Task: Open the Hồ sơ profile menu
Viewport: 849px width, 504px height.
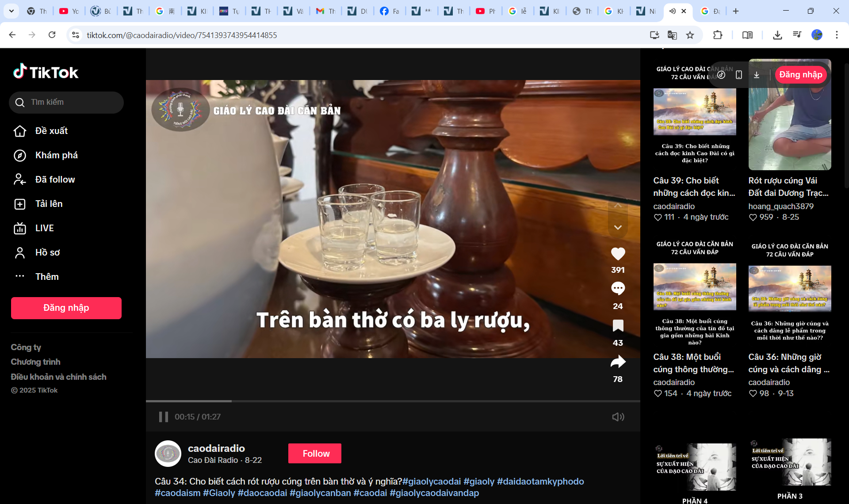Action: [47, 252]
